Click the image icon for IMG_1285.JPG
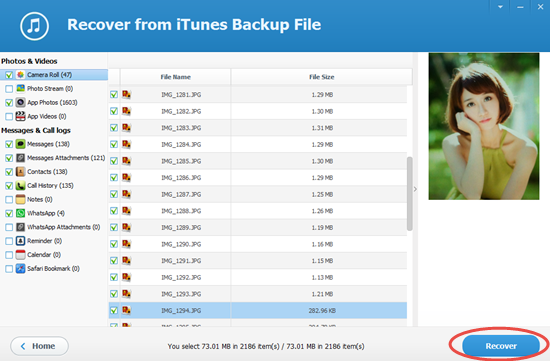This screenshot has height=361, width=550. coord(126,161)
